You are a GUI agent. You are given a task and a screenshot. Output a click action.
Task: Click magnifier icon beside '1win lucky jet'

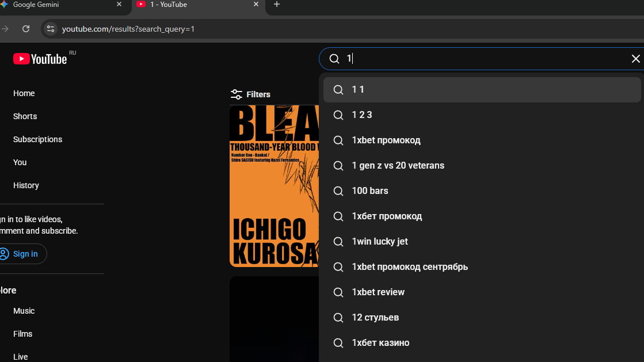point(338,242)
